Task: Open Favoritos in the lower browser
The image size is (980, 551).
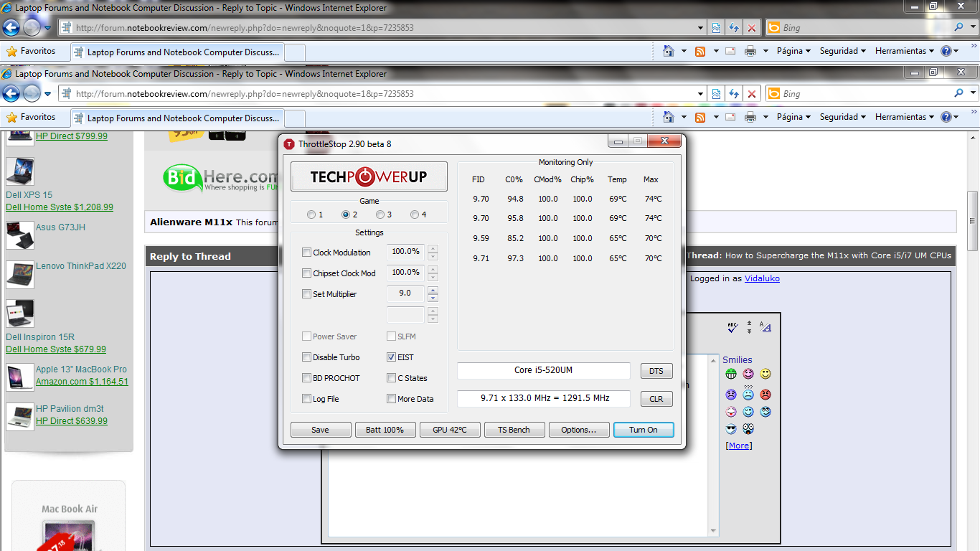Action: click(x=31, y=117)
